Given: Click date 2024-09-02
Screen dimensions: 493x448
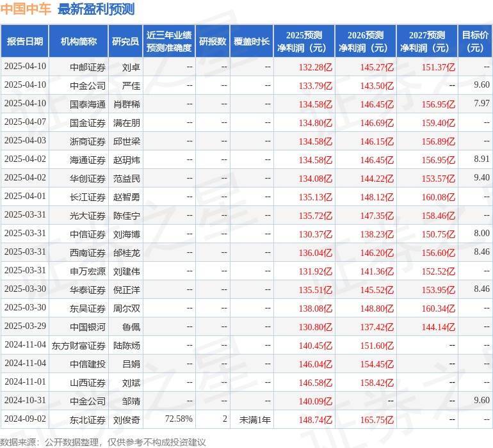Looking at the screenshot, I should click(x=25, y=419).
